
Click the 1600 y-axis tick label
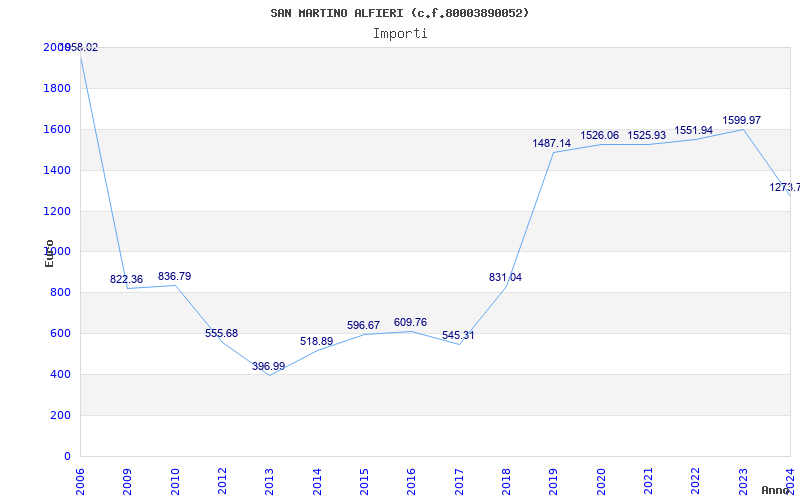(x=57, y=129)
